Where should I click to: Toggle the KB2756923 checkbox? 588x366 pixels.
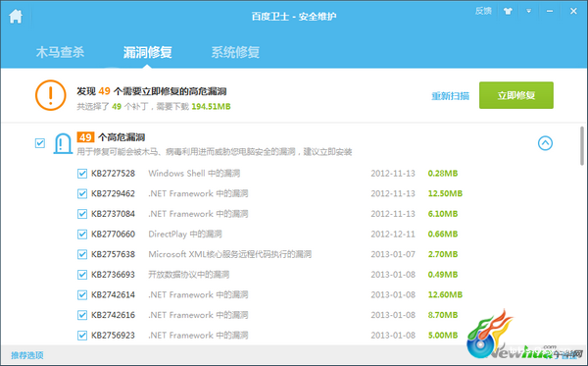point(82,336)
